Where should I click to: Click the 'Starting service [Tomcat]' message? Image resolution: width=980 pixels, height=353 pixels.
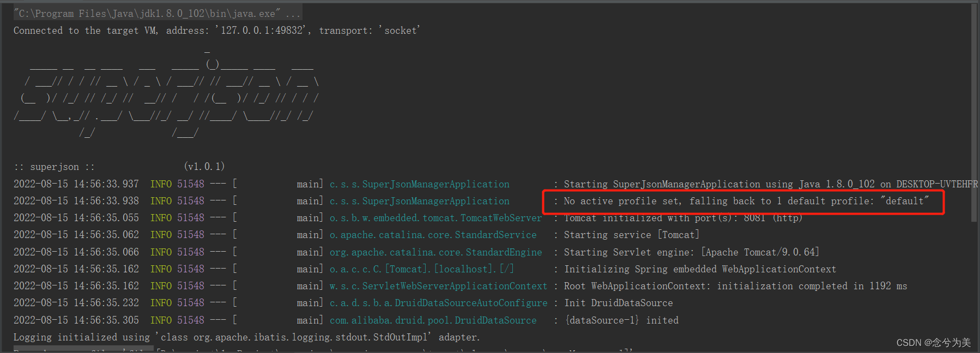pos(631,235)
